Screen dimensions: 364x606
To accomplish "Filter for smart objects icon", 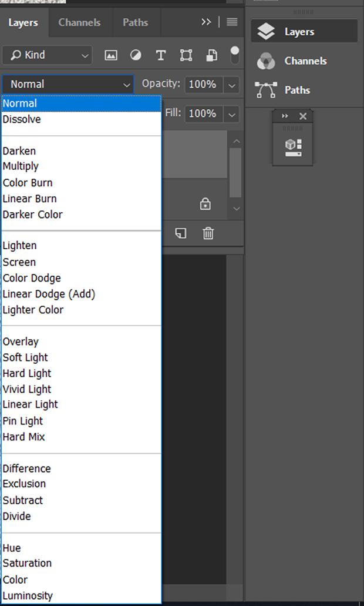I will 211,55.
